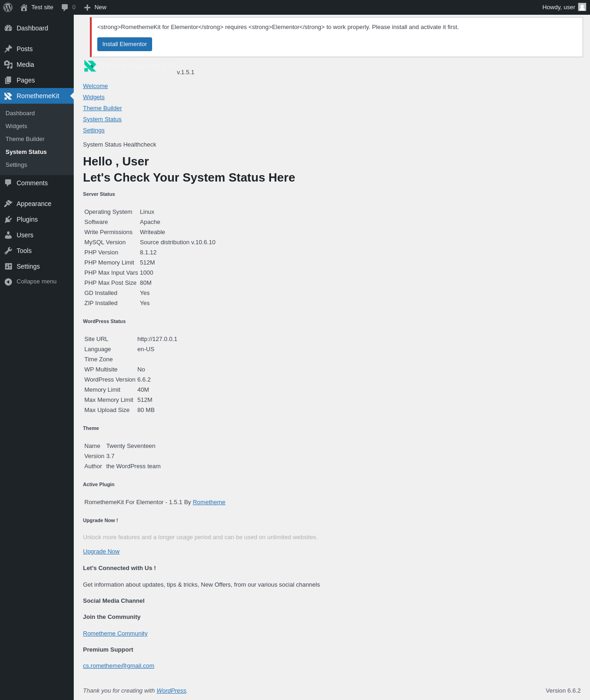The width and height of the screenshot is (590, 700).
Task: Click the cs.rometheme@gmail.com support email
Action: [118, 666]
